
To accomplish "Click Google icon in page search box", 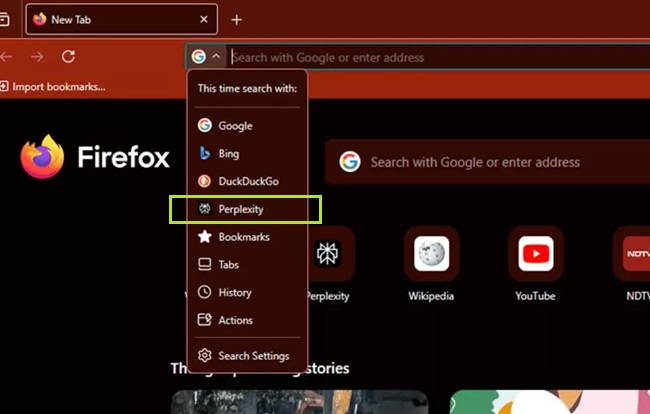I will point(350,162).
